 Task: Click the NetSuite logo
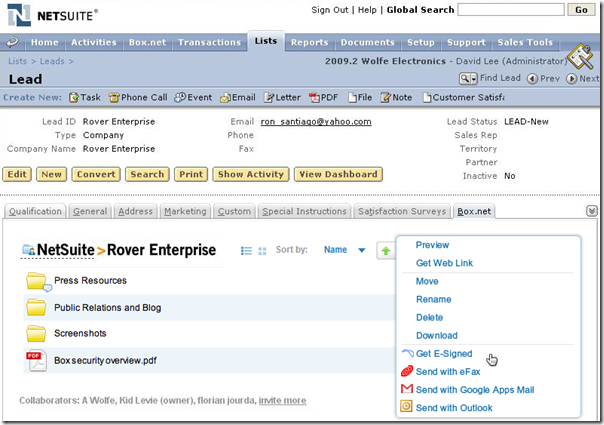[52, 15]
